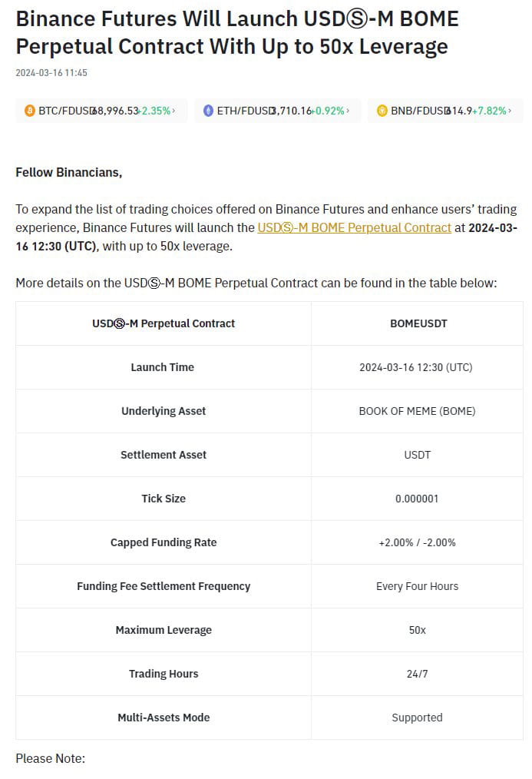Open the USDⓈ-M BOME Perpetual Contract link
Viewport: 532px width, 779px height.
tap(354, 227)
